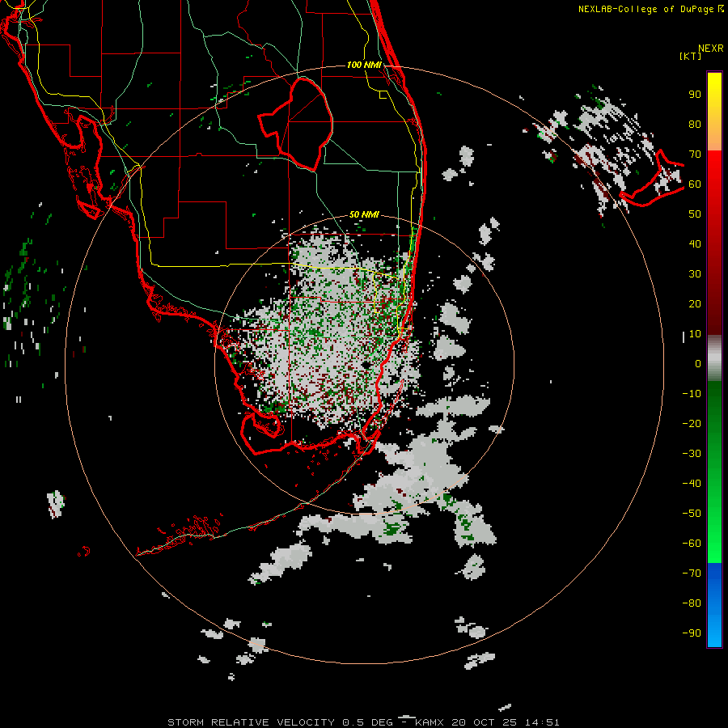Click the -80 scale label
Screen dimensions: 728x728
coord(692,603)
